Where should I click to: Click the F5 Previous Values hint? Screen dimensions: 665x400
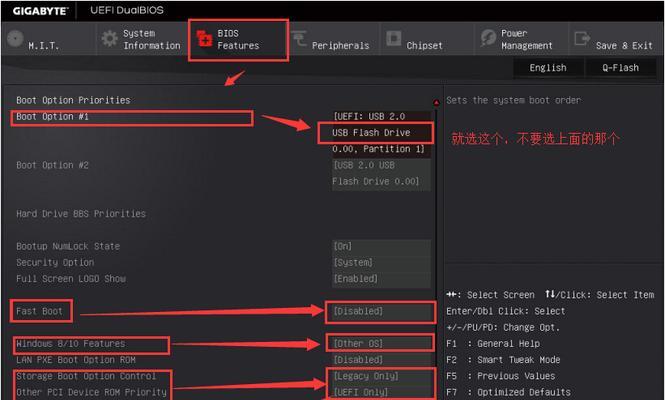pos(500,376)
